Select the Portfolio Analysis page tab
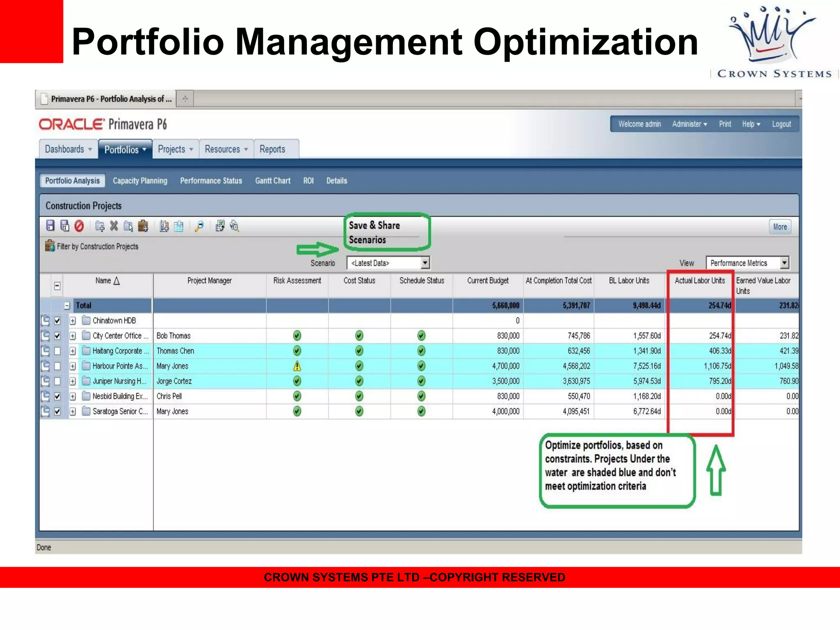This screenshot has height=630, width=840. click(72, 180)
